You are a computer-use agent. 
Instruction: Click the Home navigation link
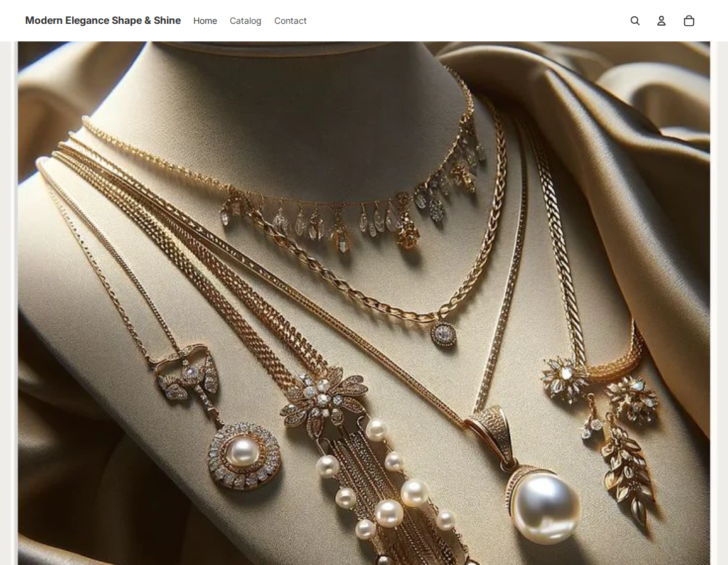click(205, 21)
